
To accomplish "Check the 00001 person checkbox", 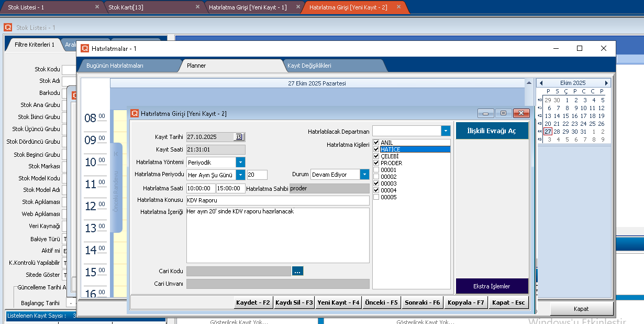I will click(x=376, y=170).
